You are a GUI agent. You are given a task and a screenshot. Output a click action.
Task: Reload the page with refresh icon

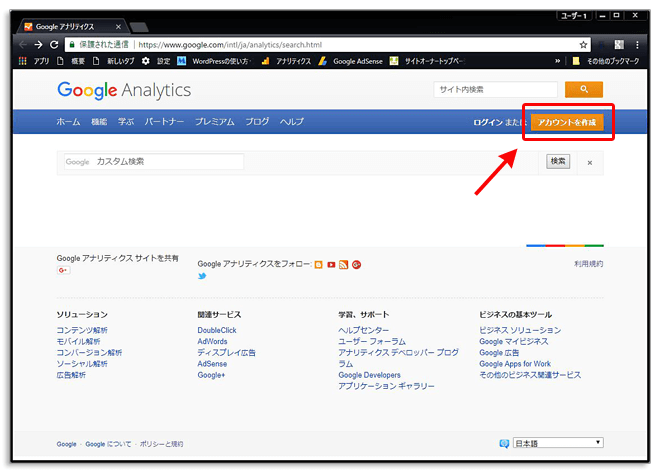click(x=54, y=45)
